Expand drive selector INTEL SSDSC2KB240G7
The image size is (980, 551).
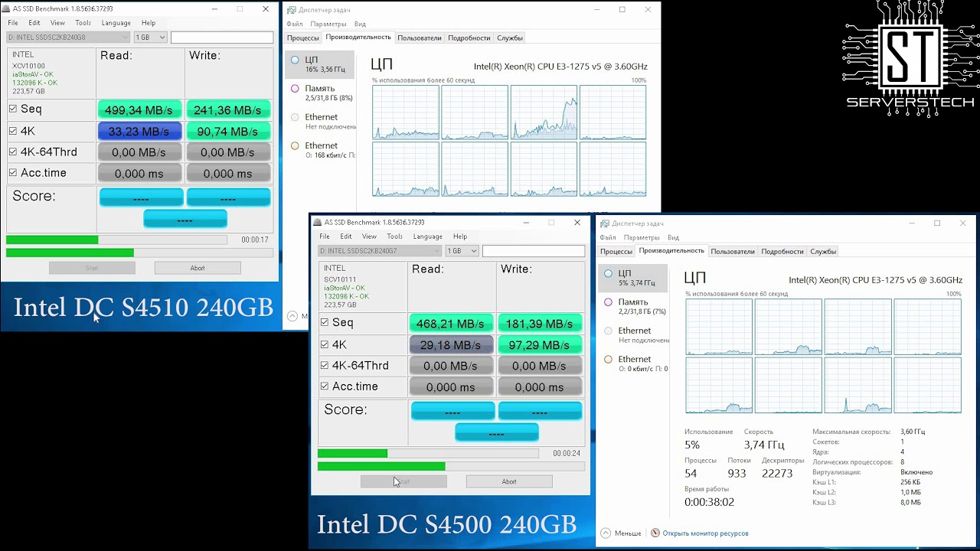pos(380,250)
